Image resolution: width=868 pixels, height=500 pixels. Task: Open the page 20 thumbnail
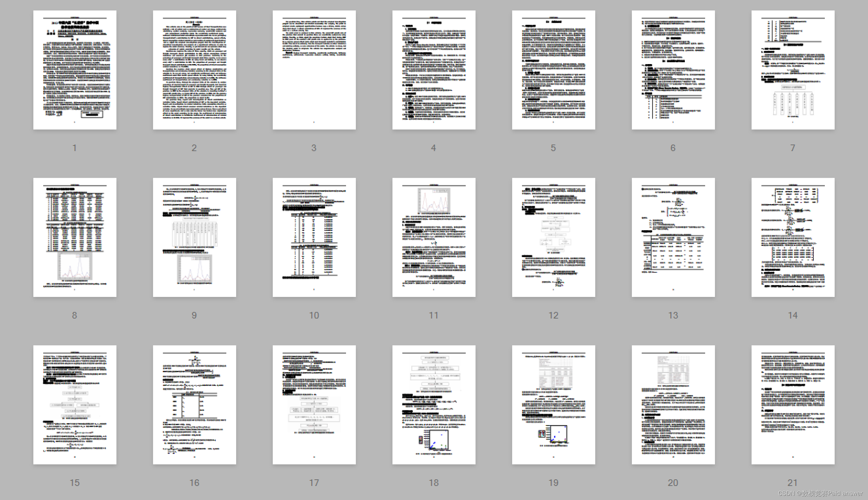[x=673, y=405]
